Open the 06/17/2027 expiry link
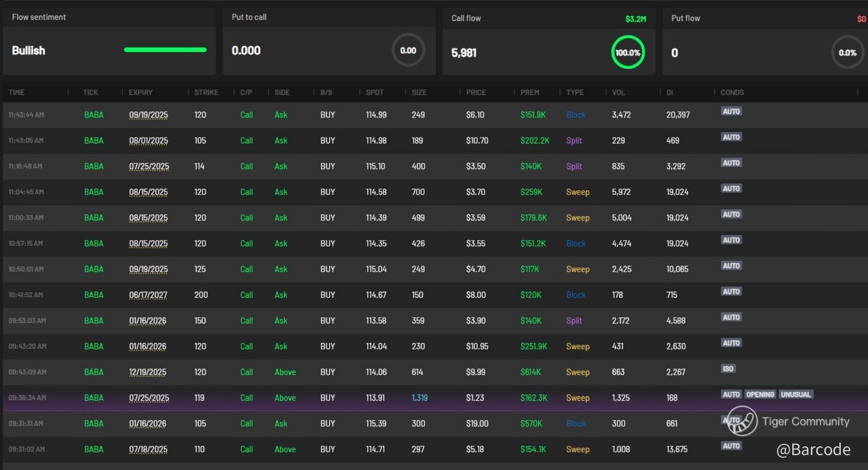868x470 pixels. tap(148, 295)
